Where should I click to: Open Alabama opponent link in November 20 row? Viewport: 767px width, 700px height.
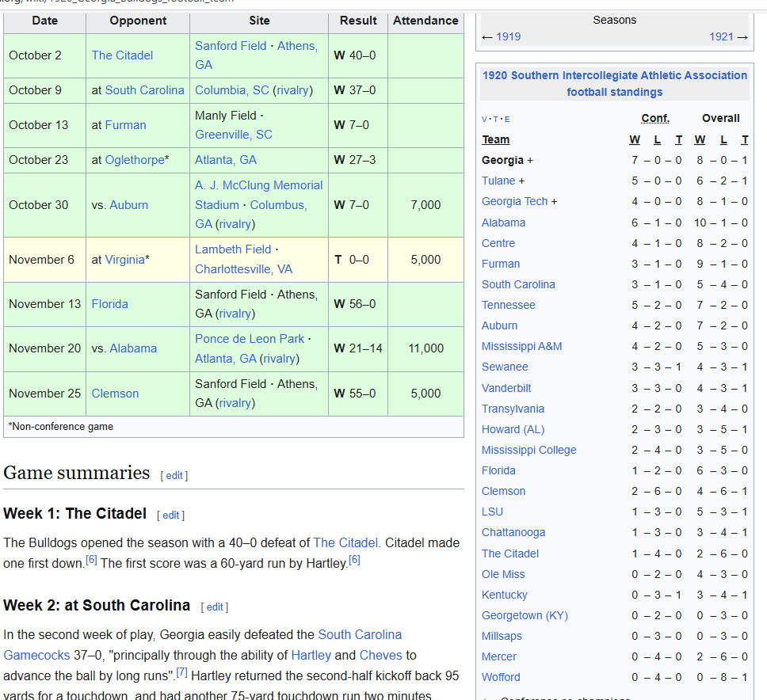click(133, 348)
